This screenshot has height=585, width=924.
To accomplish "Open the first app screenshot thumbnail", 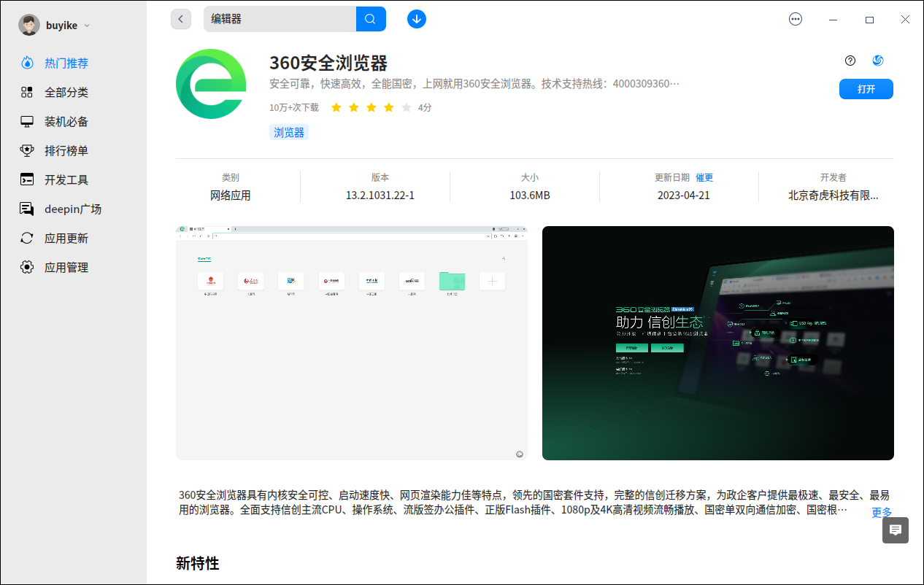I will [x=351, y=342].
